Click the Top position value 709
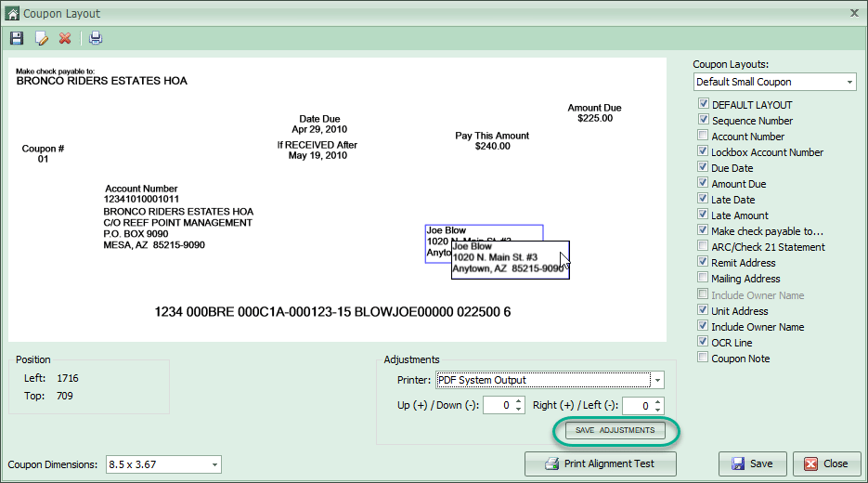The width and height of the screenshot is (868, 483). (x=64, y=396)
